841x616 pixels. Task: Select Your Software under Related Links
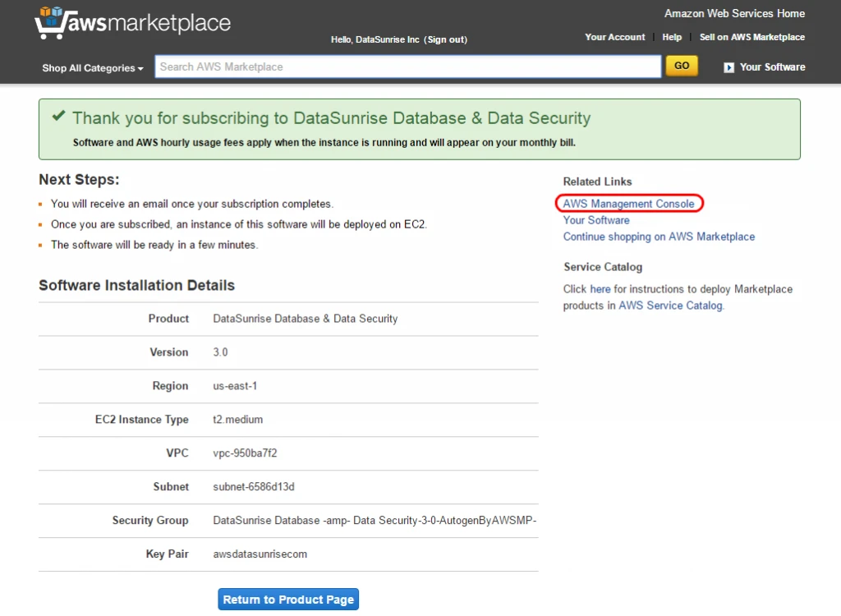pyautogui.click(x=595, y=220)
